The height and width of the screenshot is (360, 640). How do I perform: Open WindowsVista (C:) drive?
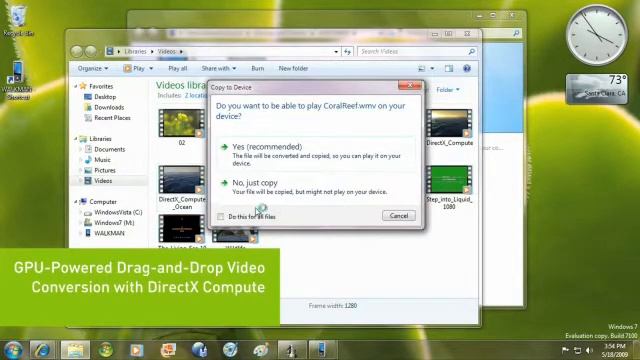click(x=113, y=212)
